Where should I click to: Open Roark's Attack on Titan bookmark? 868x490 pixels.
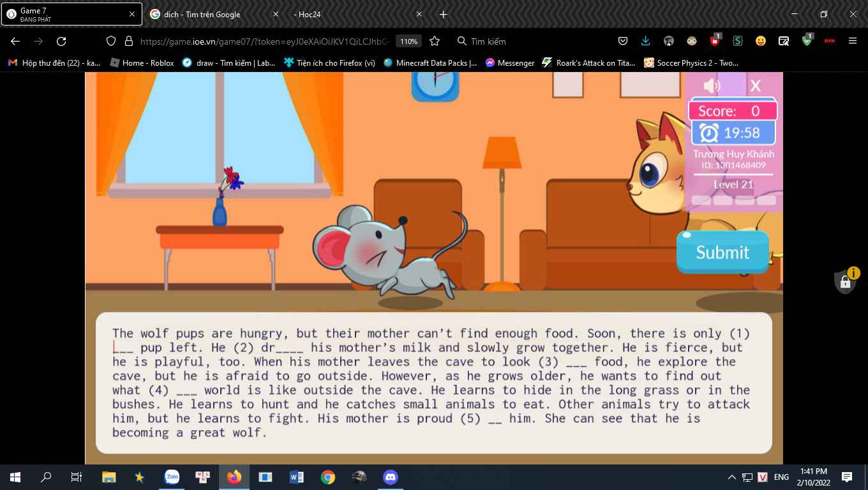588,63
